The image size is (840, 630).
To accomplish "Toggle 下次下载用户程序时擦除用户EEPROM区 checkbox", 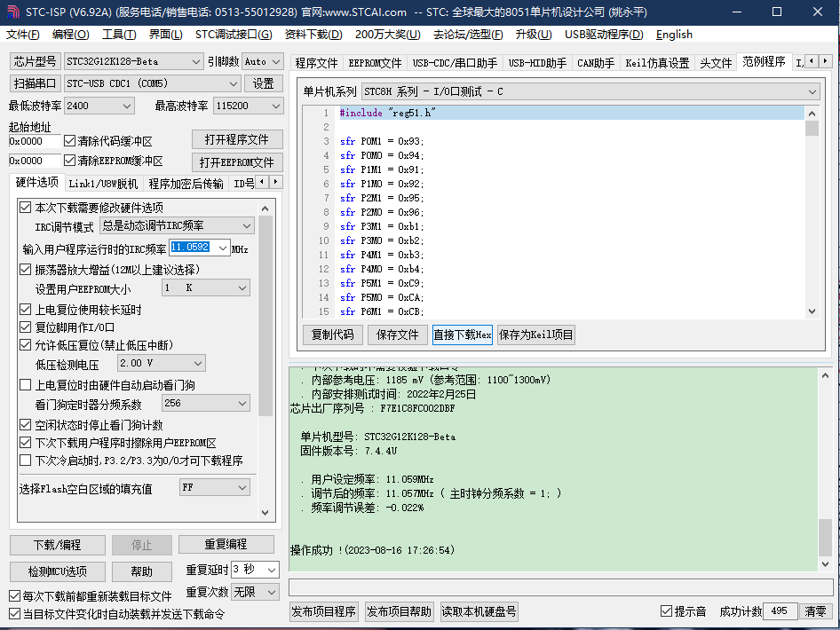I will click(25, 443).
